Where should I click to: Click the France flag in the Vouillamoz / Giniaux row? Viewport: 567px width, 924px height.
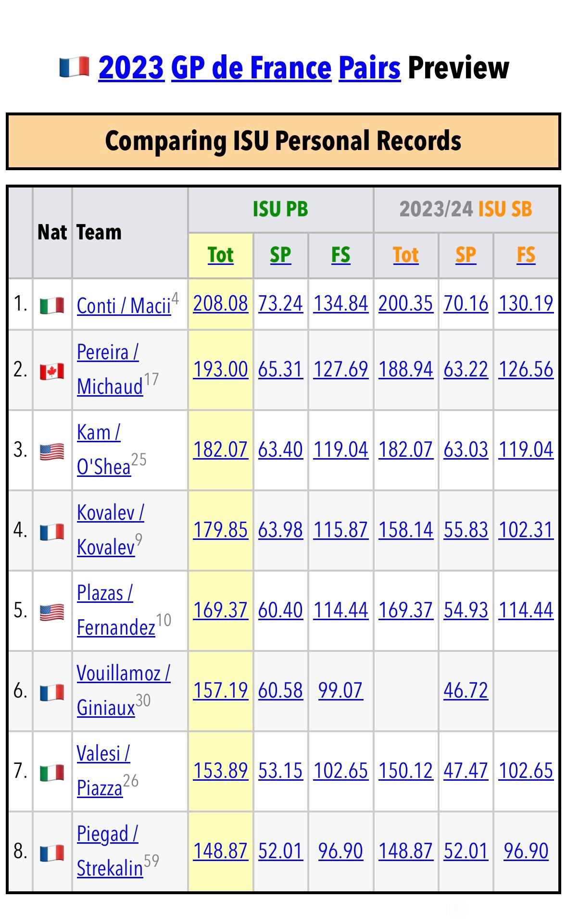click(52, 692)
